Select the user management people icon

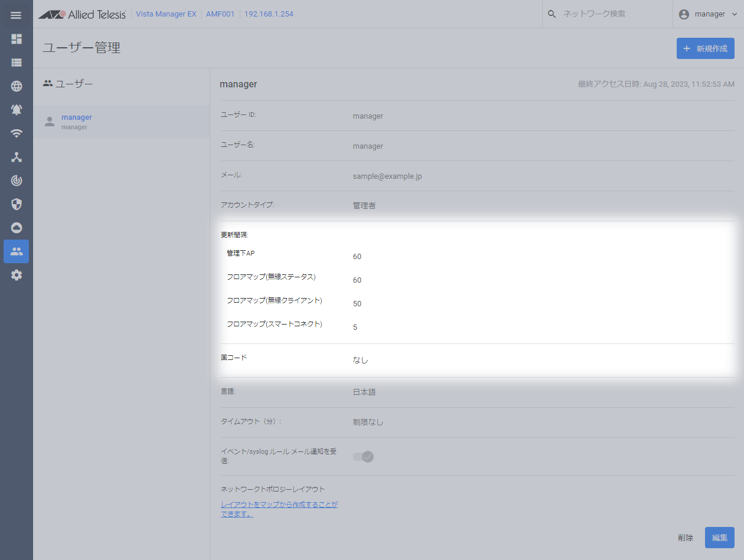pyautogui.click(x=17, y=251)
